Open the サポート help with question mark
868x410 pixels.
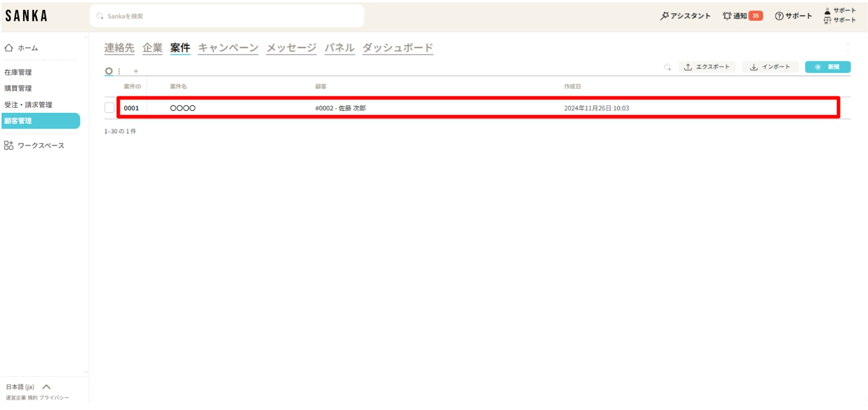pyautogui.click(x=793, y=16)
